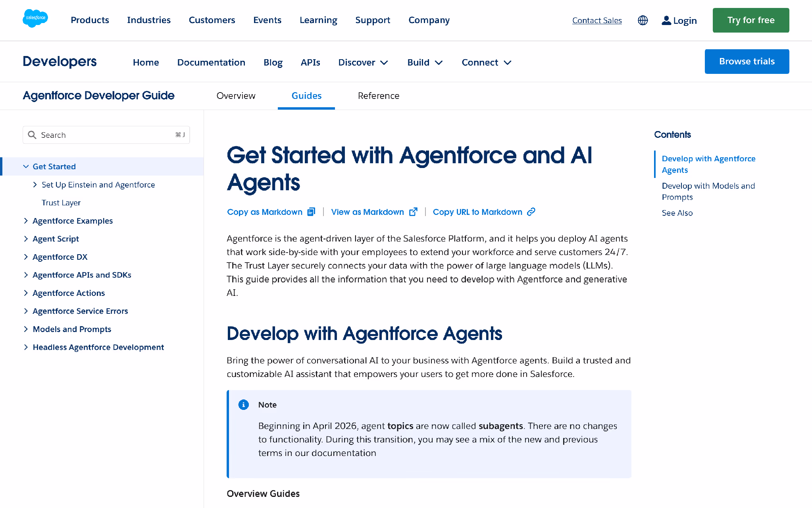Jump to Develop with Agentforce Agents in Contents
This screenshot has width=812, height=508.
coord(708,164)
